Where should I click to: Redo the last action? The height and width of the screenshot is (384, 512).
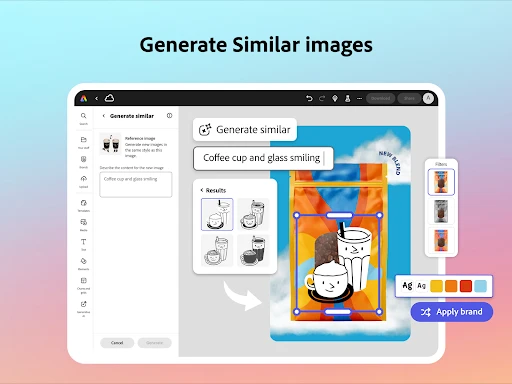tap(322, 98)
